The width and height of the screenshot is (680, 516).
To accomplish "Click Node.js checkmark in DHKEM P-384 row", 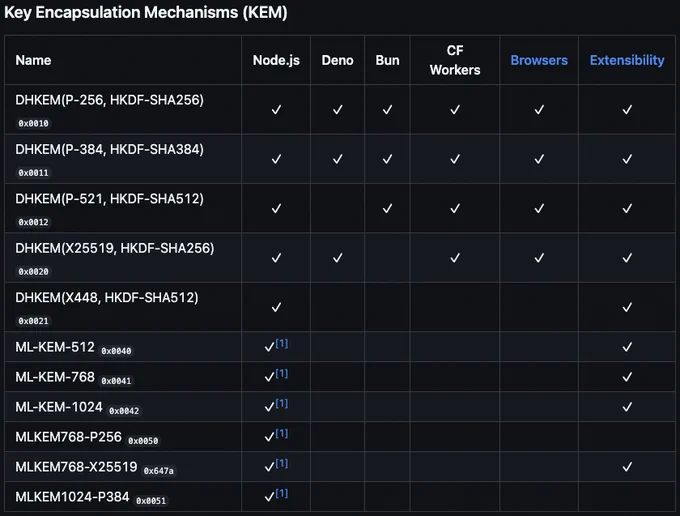I will (x=276, y=159).
